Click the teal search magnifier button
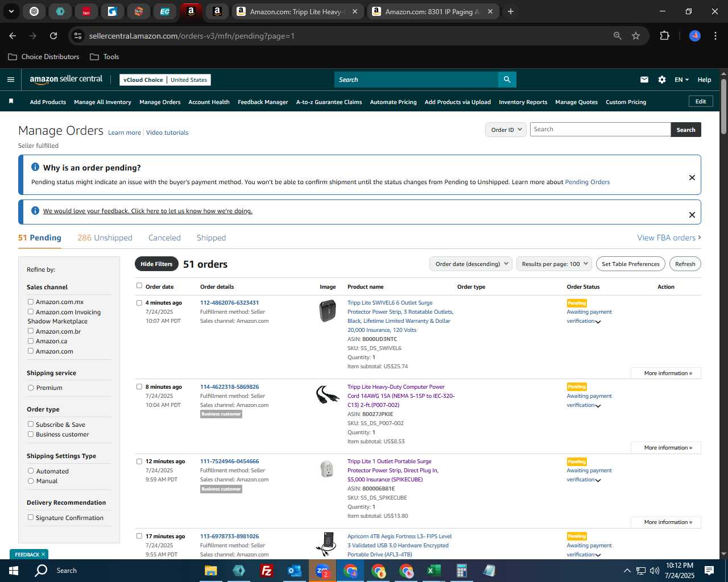 [507, 80]
